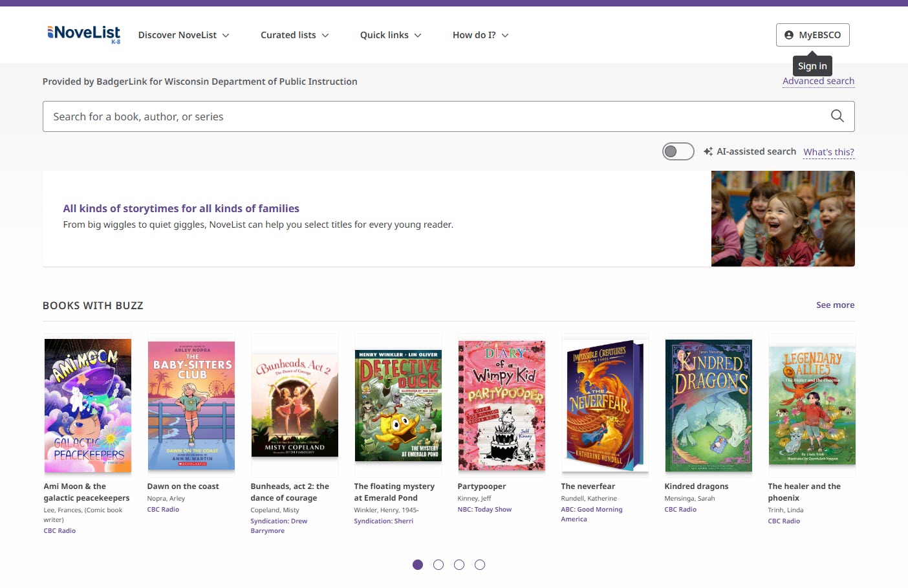Select the first carousel page dot
This screenshot has height=588, width=908.
(x=418, y=565)
